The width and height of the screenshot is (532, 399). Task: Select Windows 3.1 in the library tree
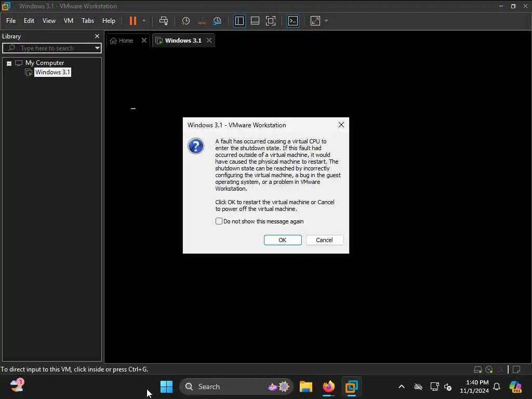52,72
